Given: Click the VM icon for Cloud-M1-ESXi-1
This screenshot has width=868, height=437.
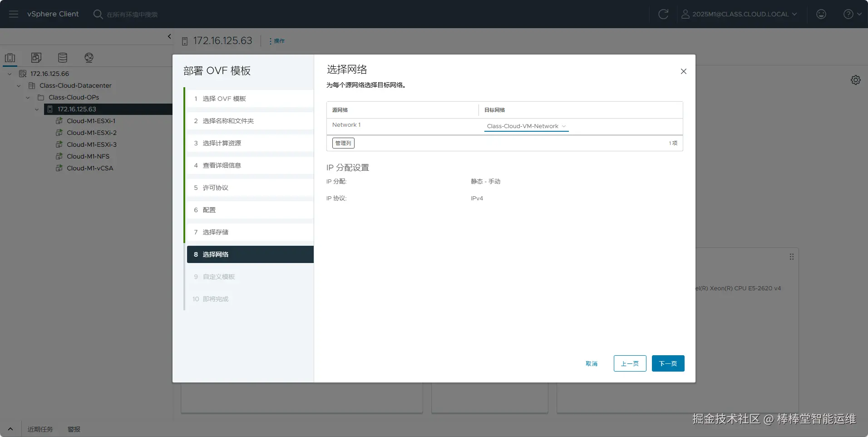Looking at the screenshot, I should click(x=59, y=121).
